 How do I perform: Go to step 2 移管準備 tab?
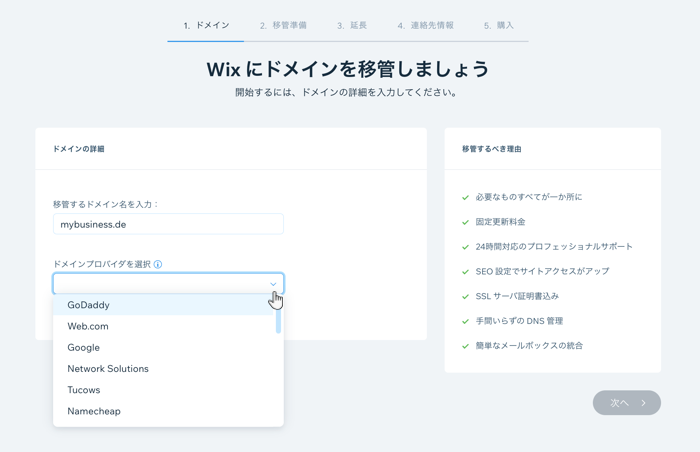[283, 25]
